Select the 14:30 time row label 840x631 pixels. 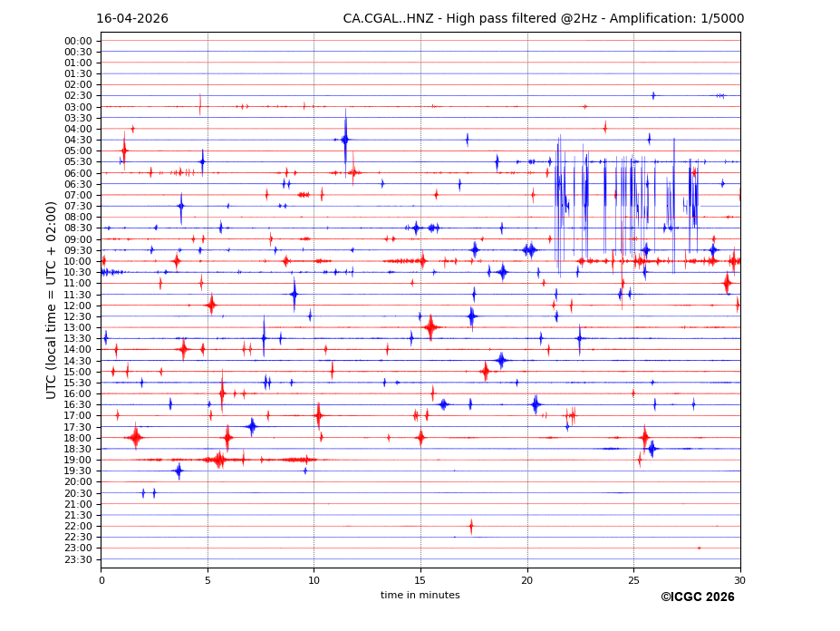78,361
